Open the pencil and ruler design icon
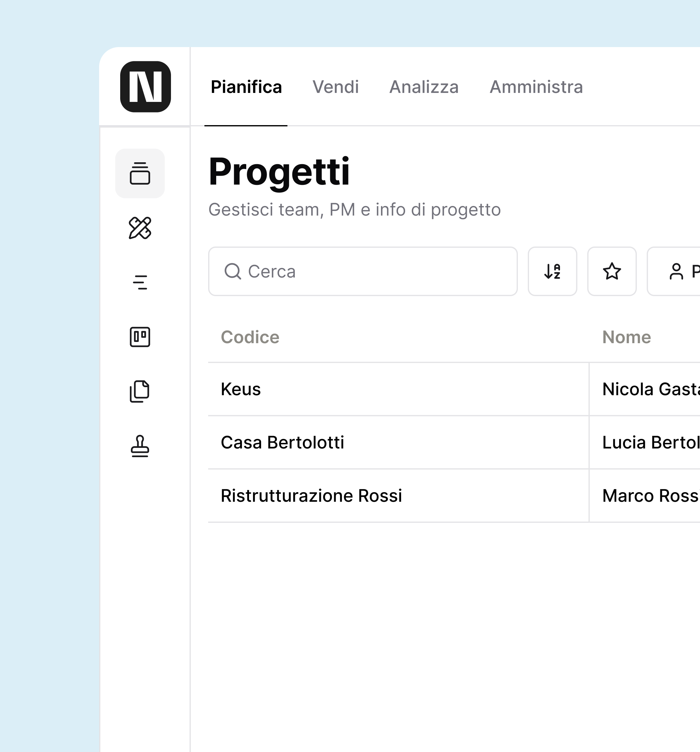Screen dimensions: 700x752 [x=140, y=228]
